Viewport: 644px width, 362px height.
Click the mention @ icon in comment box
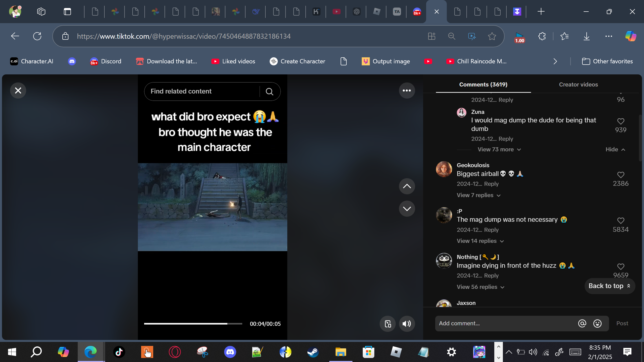(582, 323)
